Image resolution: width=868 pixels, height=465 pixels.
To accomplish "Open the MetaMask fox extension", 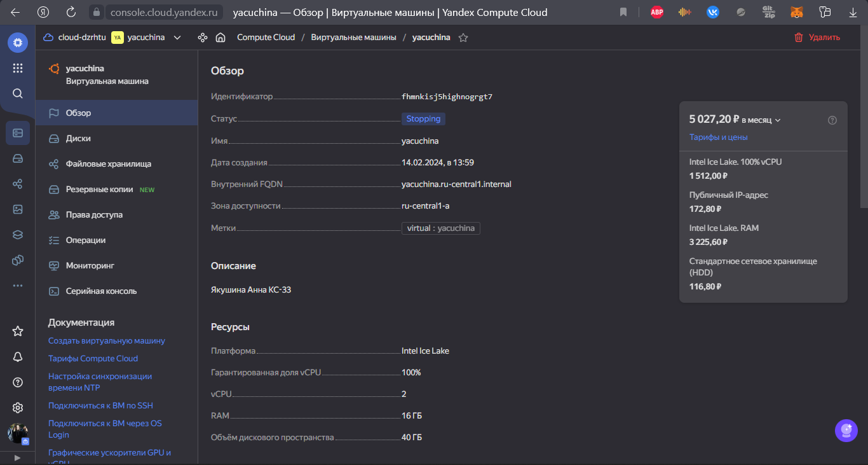I will pyautogui.click(x=796, y=12).
